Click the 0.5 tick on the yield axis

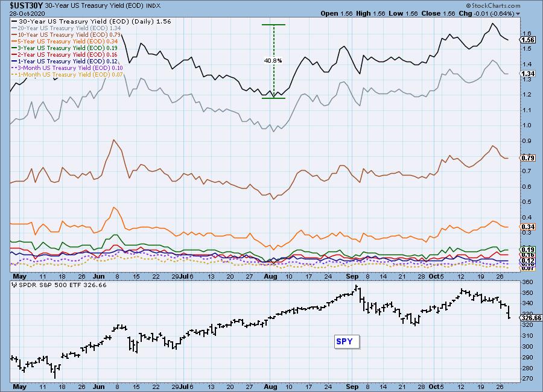[x=527, y=202]
